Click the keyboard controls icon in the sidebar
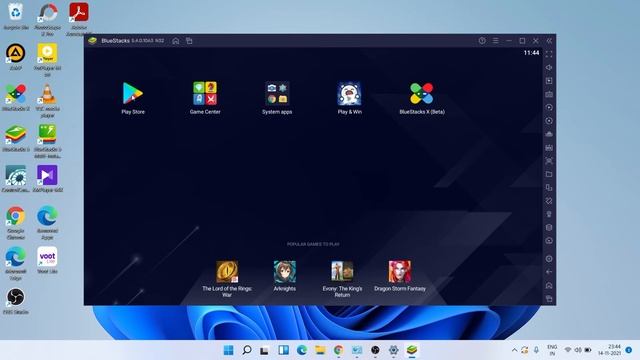Screen dimensions: 640x360 click(x=549, y=94)
